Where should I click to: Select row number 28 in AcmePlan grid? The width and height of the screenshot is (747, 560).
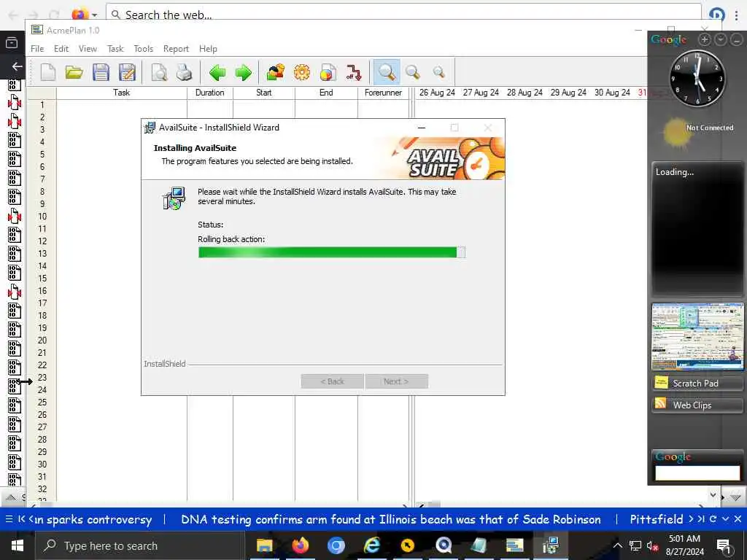(x=42, y=439)
